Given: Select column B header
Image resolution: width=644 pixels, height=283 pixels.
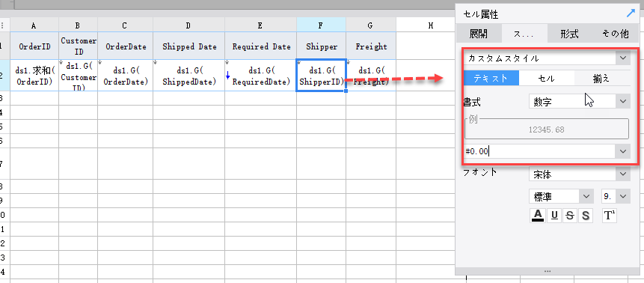Looking at the screenshot, I should (x=78, y=25).
